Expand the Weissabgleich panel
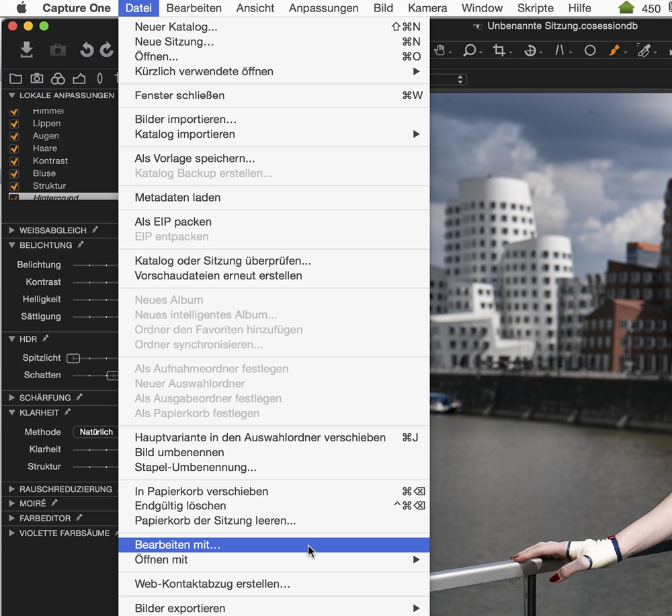672x616 pixels. point(12,230)
